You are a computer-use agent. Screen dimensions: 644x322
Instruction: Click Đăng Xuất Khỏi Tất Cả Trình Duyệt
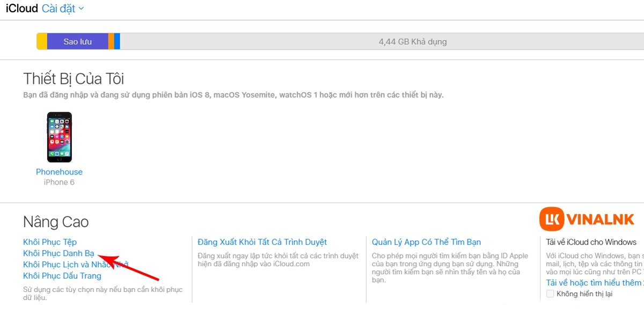point(262,242)
